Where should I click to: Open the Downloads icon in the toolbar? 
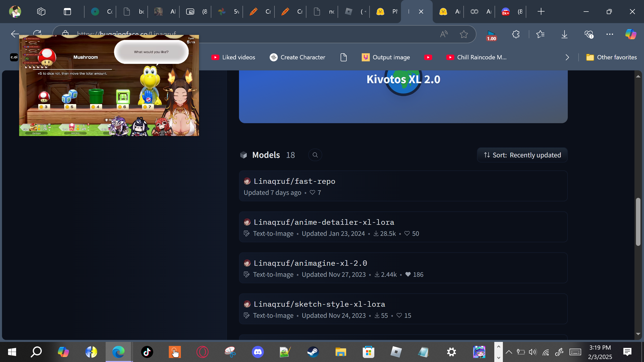[x=565, y=34]
